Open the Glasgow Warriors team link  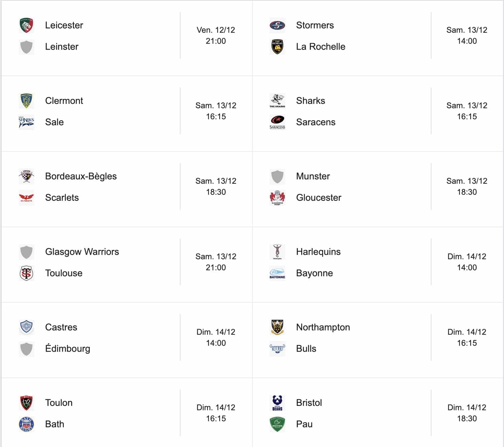click(82, 252)
